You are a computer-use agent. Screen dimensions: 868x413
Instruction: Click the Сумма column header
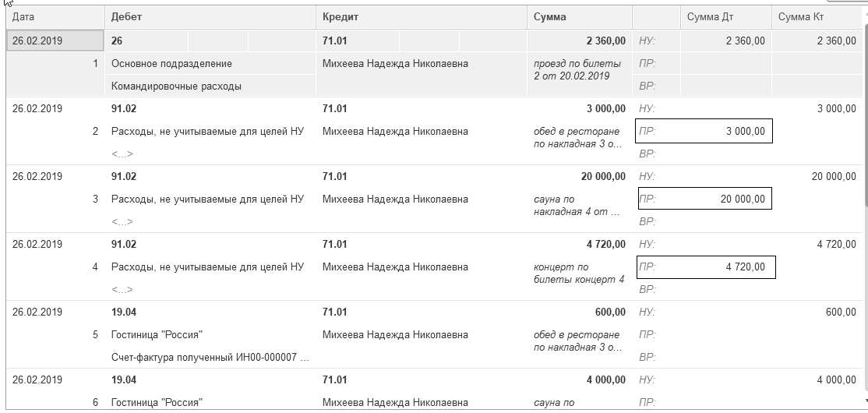coord(579,16)
